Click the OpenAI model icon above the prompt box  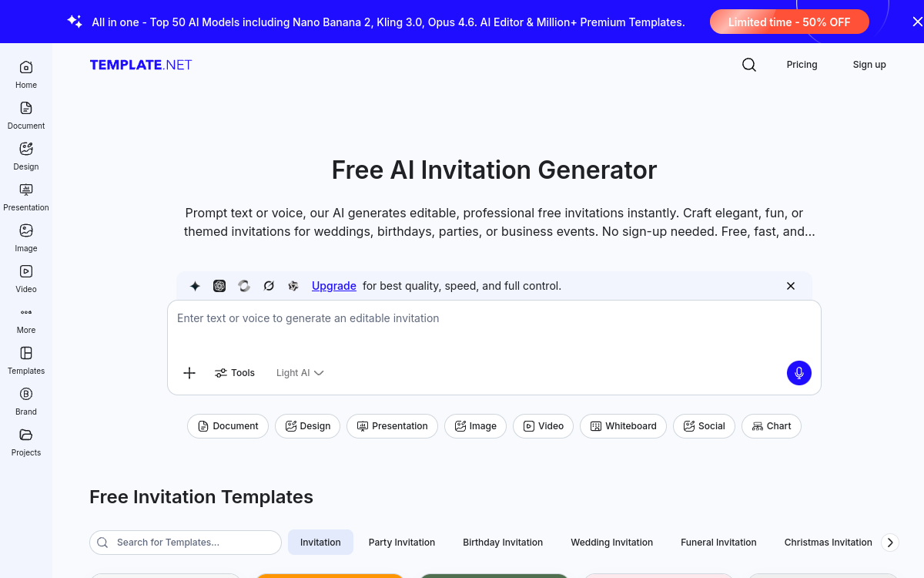point(219,286)
